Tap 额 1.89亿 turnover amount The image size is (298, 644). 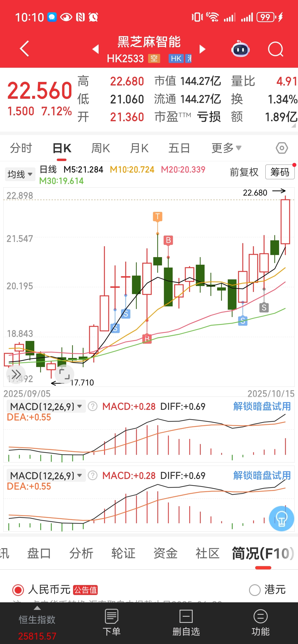[x=281, y=117]
